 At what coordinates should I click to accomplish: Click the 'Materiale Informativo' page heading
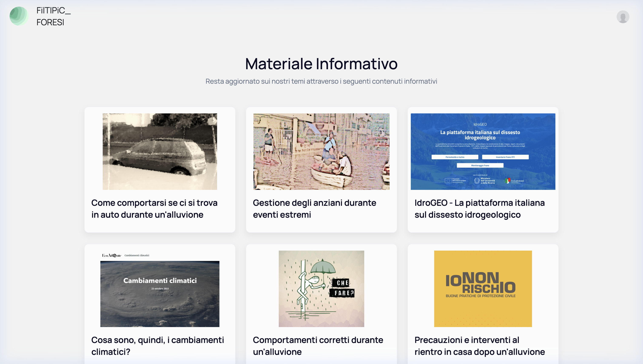click(321, 64)
